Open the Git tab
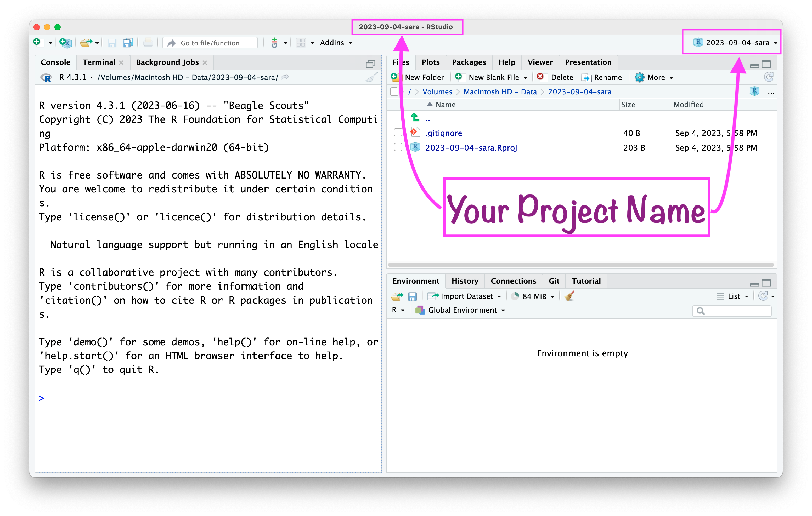Screen dimensions: 812x516 pos(554,281)
